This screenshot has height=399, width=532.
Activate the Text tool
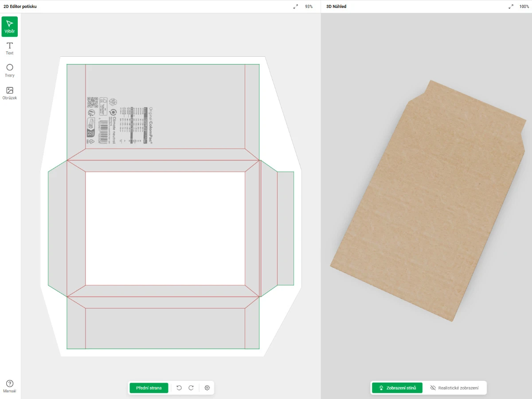coord(10,48)
